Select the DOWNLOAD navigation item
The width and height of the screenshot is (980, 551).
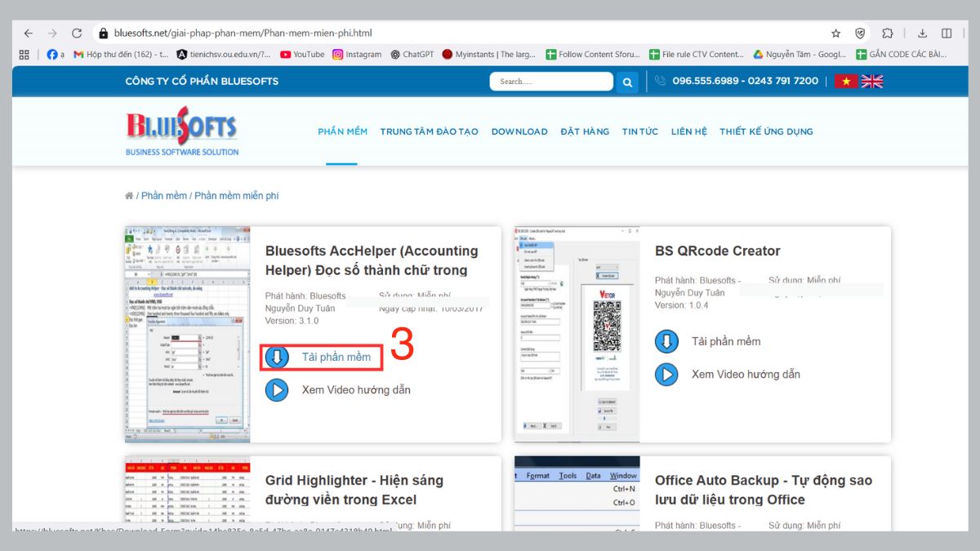[519, 131]
